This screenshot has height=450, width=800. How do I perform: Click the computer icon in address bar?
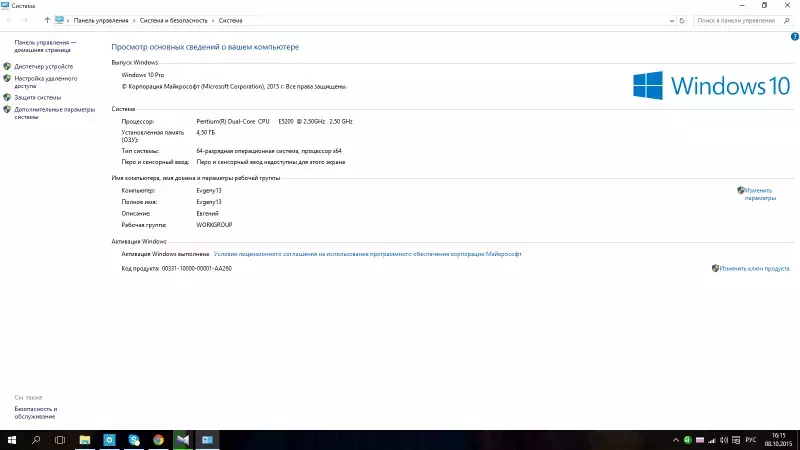tap(59, 20)
